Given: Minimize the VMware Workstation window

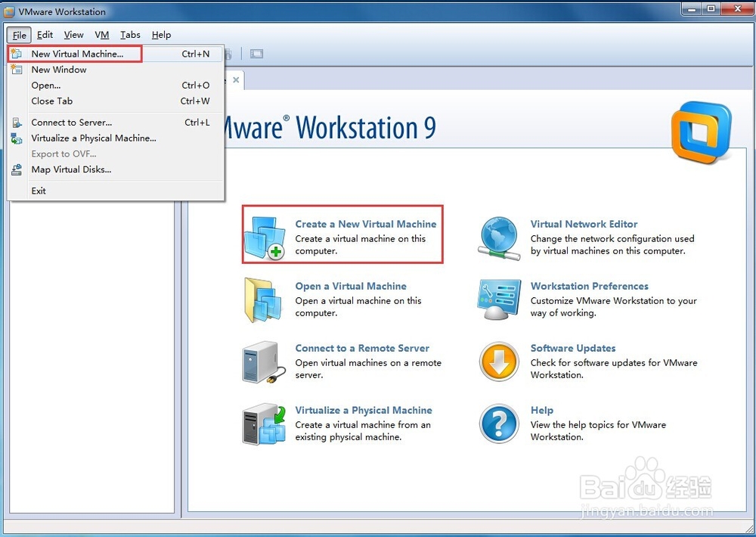Looking at the screenshot, I should (692, 8).
